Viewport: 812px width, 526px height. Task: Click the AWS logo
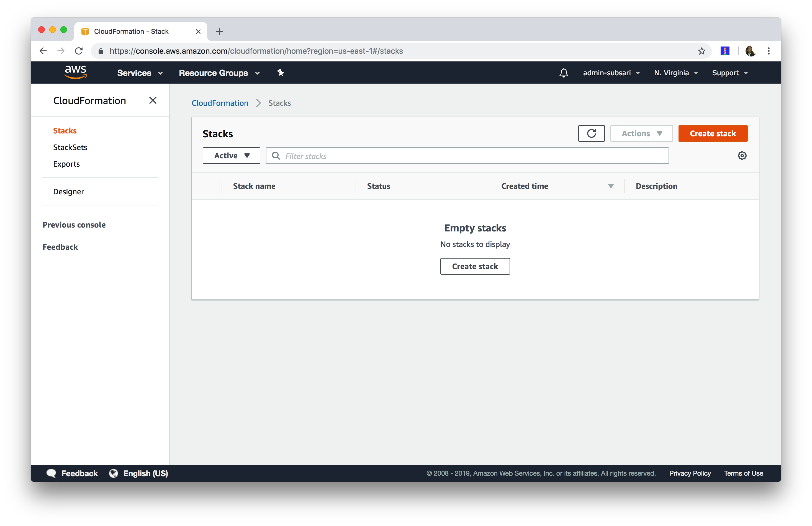tap(75, 72)
